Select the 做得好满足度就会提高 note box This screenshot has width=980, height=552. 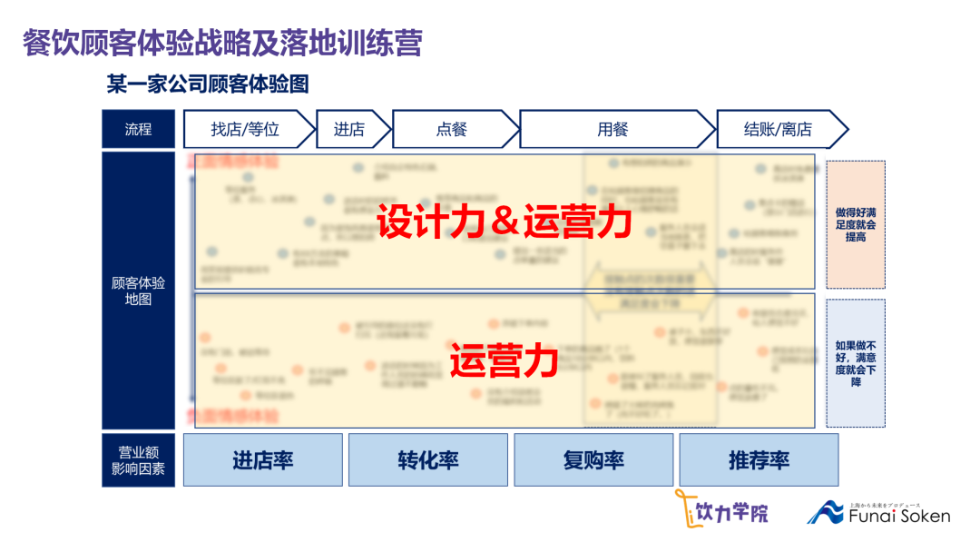tap(856, 224)
